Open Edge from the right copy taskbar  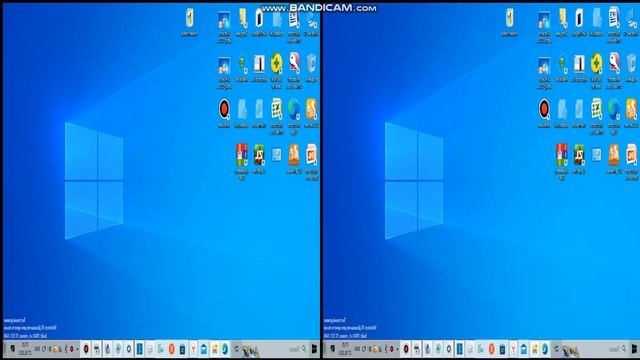tap(545, 349)
